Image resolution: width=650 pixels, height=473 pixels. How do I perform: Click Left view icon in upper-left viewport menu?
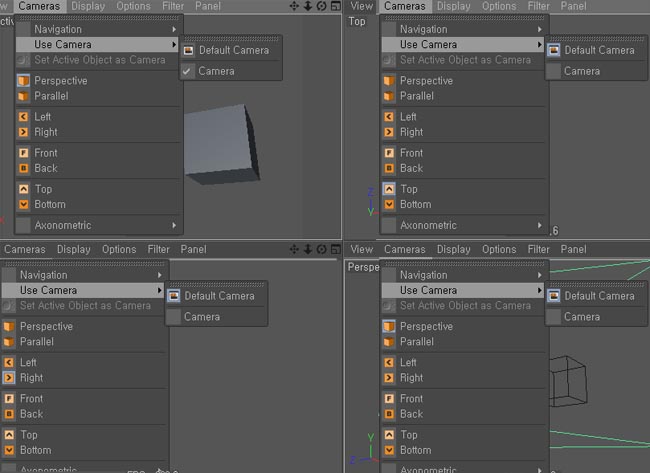pyautogui.click(x=24, y=117)
